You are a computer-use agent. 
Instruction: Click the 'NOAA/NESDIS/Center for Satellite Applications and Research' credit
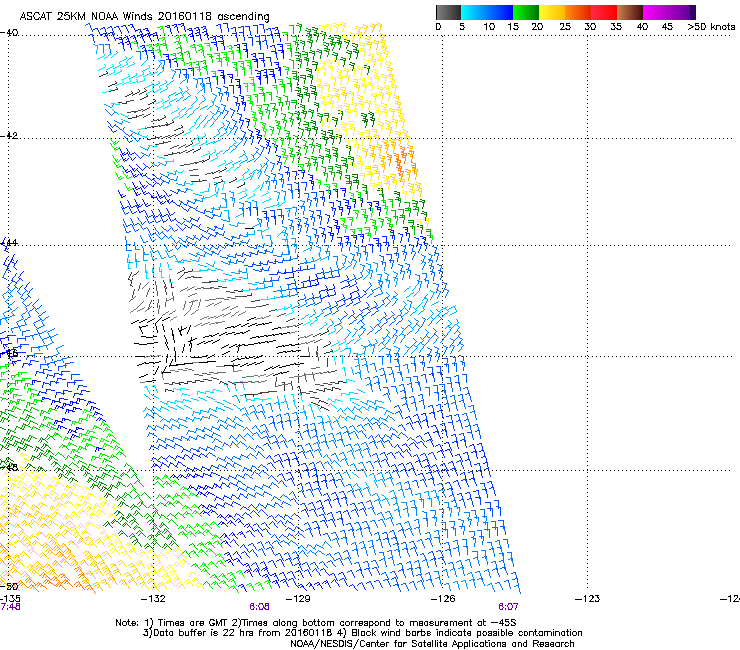[x=432, y=644]
